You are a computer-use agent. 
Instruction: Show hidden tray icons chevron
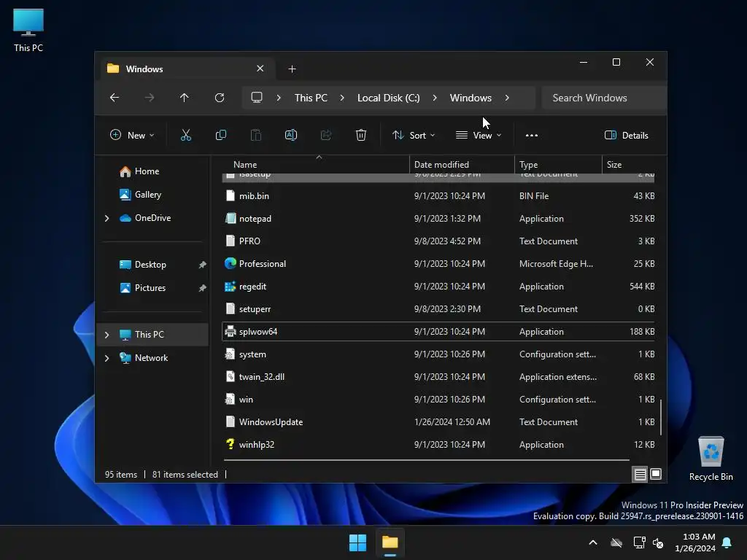593,542
